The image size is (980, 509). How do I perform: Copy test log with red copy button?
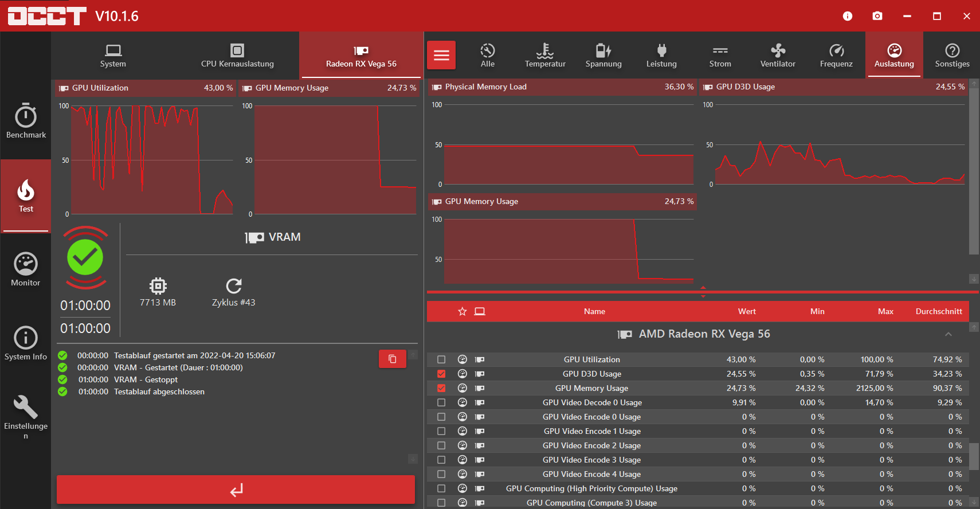click(393, 359)
